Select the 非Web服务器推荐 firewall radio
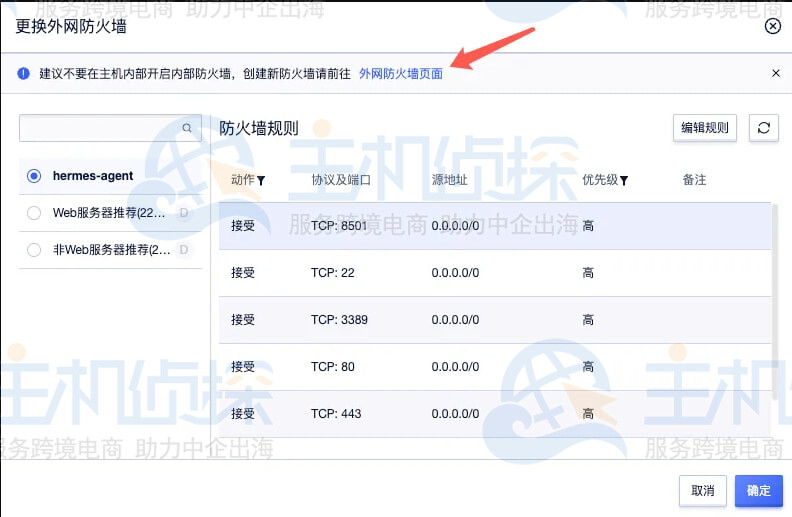This screenshot has height=517, width=792. 34,249
